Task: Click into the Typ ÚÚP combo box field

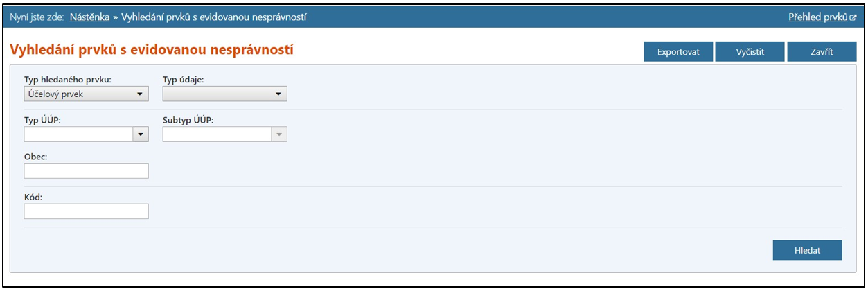Action: [x=78, y=134]
